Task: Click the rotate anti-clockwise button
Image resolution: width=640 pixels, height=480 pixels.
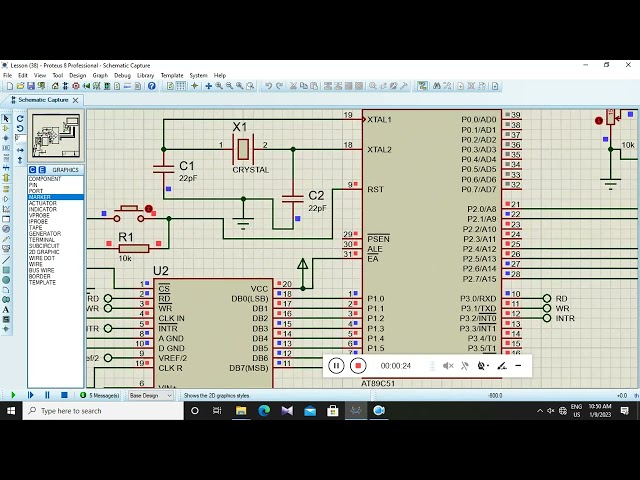Action: pyautogui.click(x=20, y=129)
